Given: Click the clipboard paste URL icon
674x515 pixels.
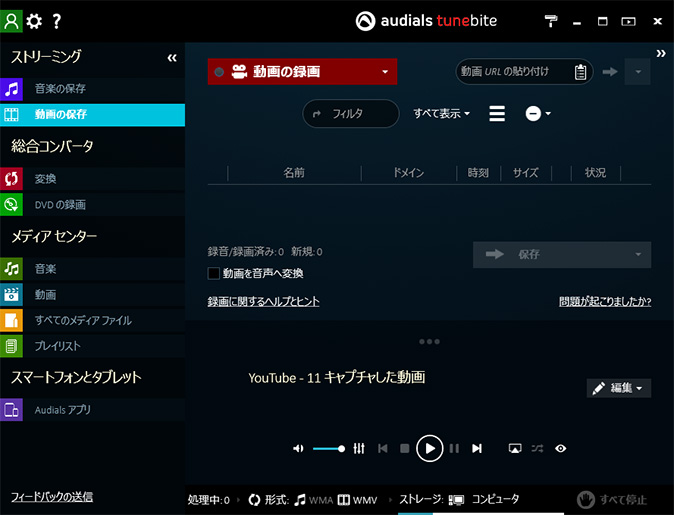Looking at the screenshot, I should click(580, 72).
